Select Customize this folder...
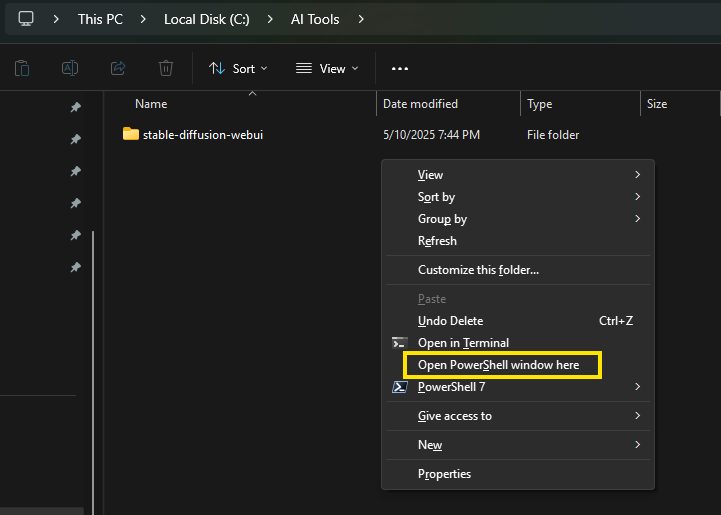 (x=518, y=270)
